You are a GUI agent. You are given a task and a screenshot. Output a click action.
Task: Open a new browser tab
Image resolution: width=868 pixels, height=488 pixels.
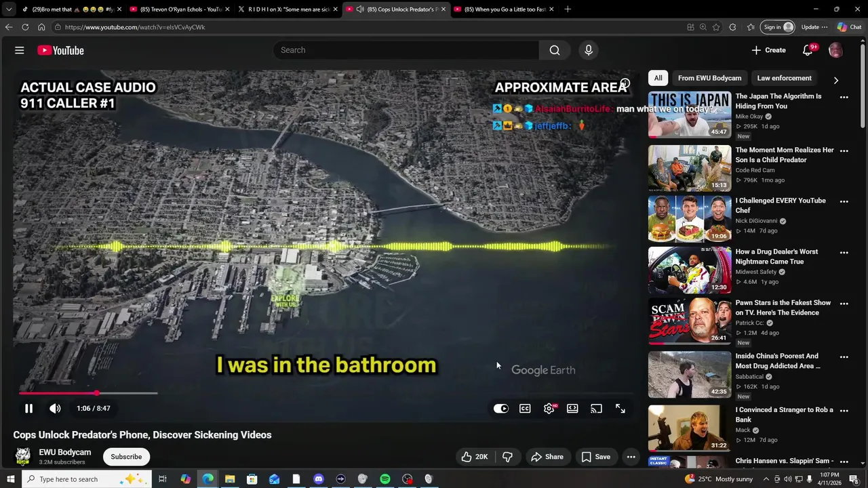tap(568, 9)
